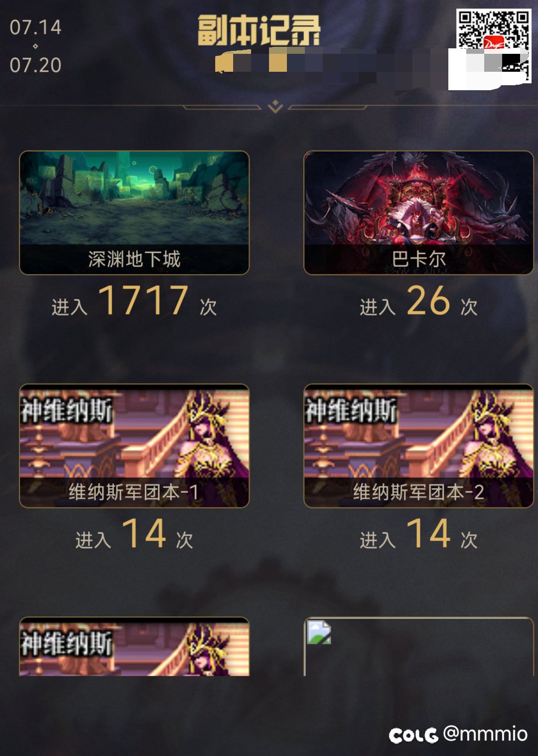Open the 巴卡尔 raid card
The height and width of the screenshot is (756, 538).
tap(418, 213)
